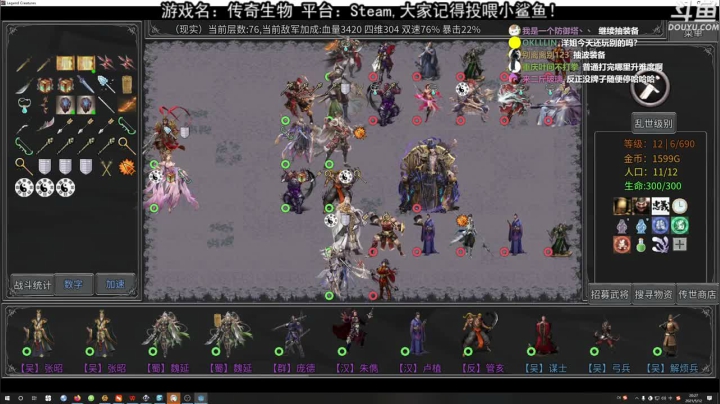Click the green round faction badge

tap(680, 225)
